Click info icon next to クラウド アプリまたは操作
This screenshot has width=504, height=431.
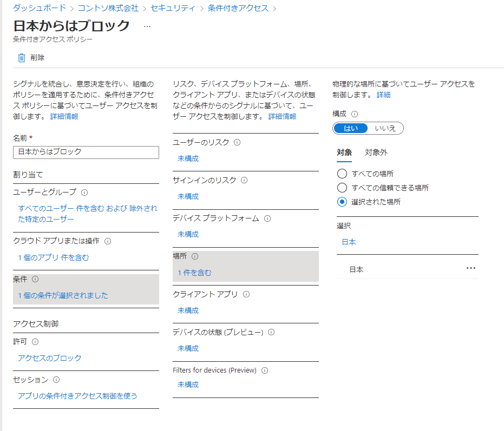pos(108,241)
